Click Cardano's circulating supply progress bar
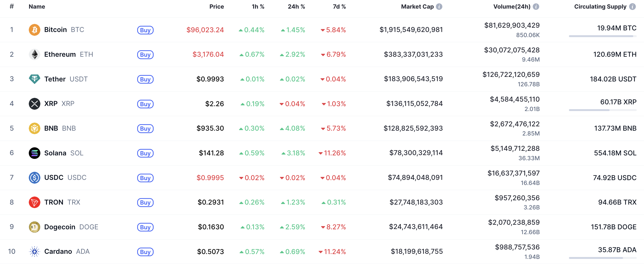The width and height of the screenshot is (644, 264). click(603, 258)
